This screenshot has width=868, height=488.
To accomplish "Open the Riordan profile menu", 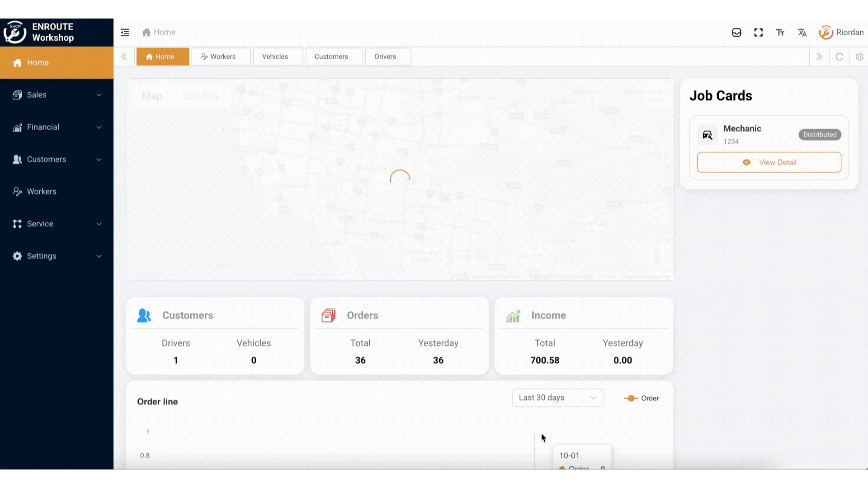I will coord(841,32).
